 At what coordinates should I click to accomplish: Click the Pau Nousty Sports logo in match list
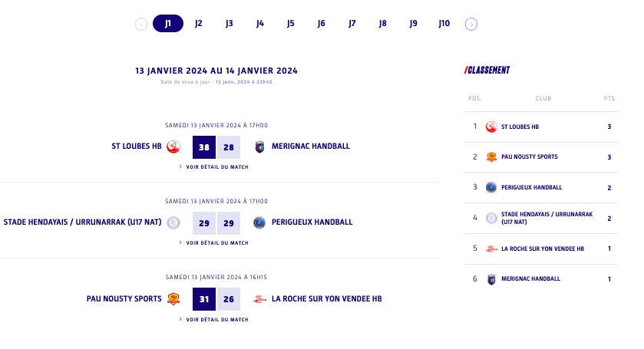[x=173, y=299]
